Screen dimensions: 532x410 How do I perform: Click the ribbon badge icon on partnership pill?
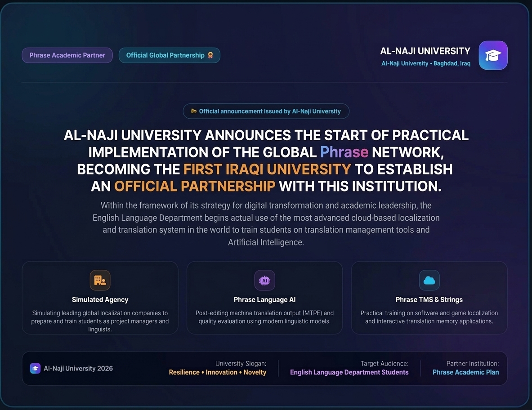click(x=210, y=55)
